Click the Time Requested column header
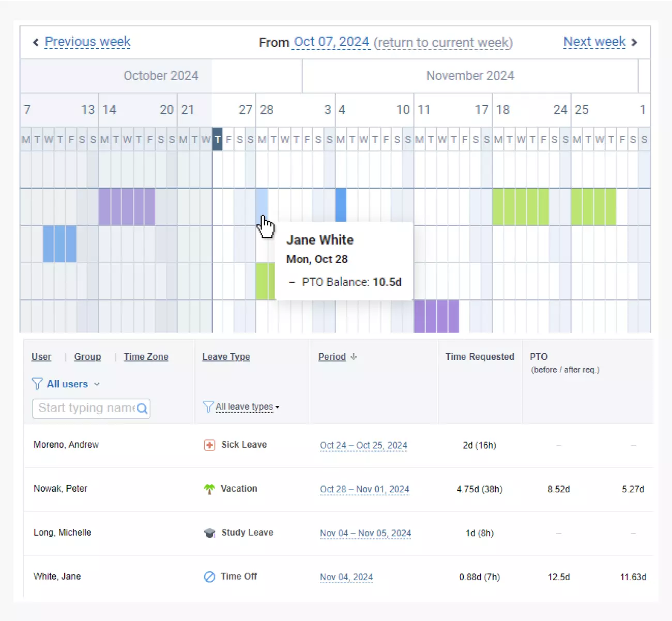This screenshot has height=621, width=672. [480, 357]
